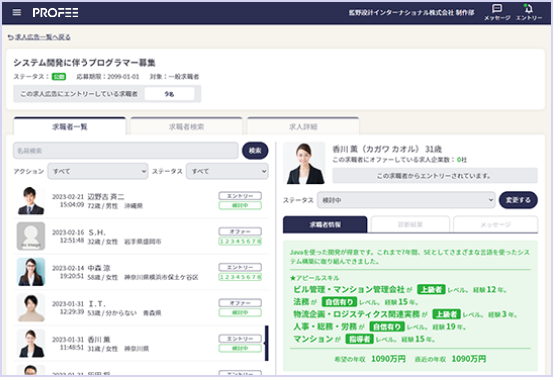Open the アクション dropdown

tap(98, 171)
